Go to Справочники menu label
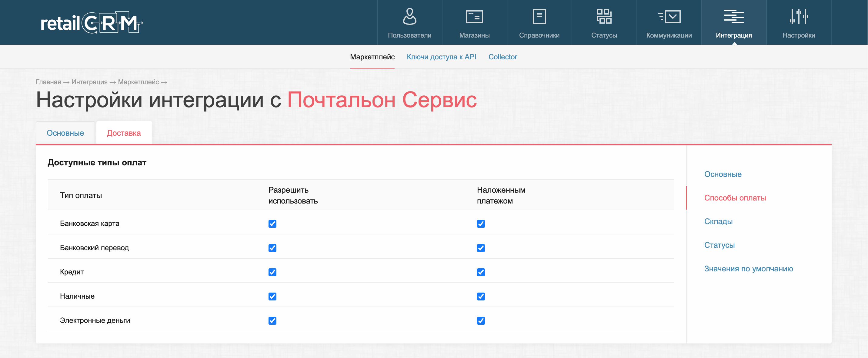 (x=539, y=35)
